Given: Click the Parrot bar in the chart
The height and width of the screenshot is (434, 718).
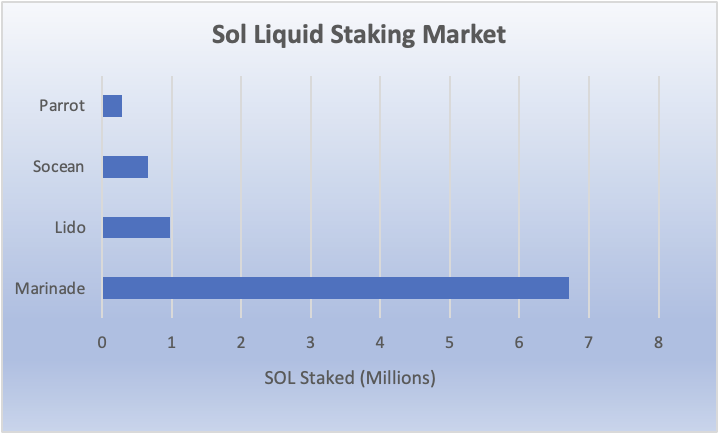Looking at the screenshot, I should pyautogui.click(x=112, y=106).
